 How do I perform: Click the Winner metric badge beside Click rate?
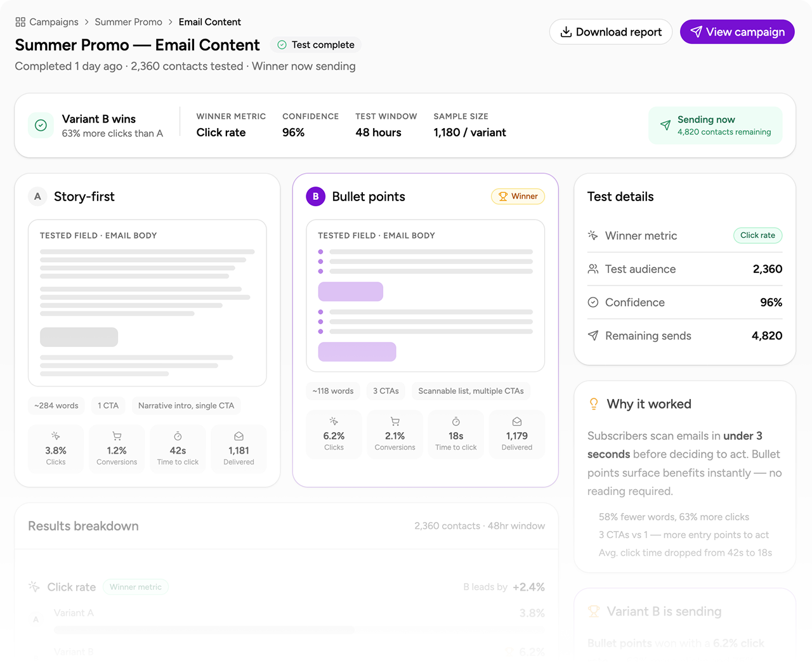pyautogui.click(x=136, y=587)
